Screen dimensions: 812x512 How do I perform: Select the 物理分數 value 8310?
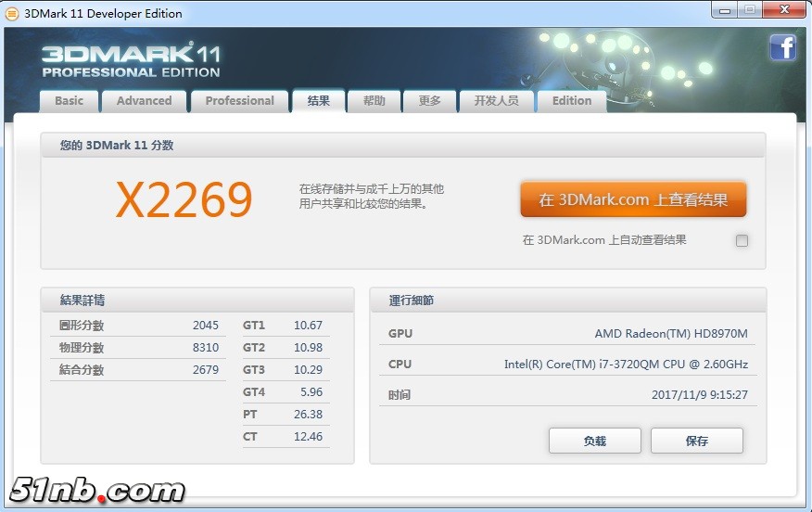pyautogui.click(x=206, y=348)
